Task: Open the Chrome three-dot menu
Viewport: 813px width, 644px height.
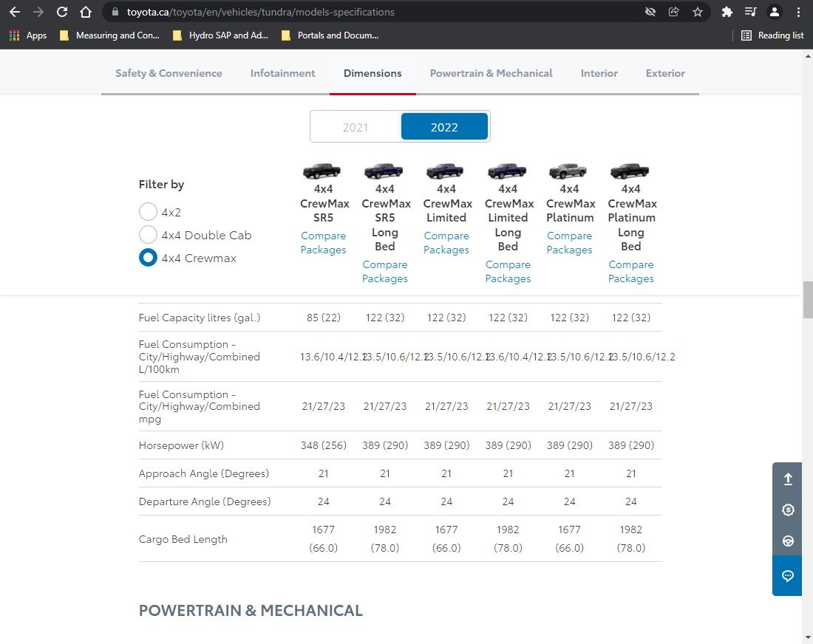Action: point(798,12)
